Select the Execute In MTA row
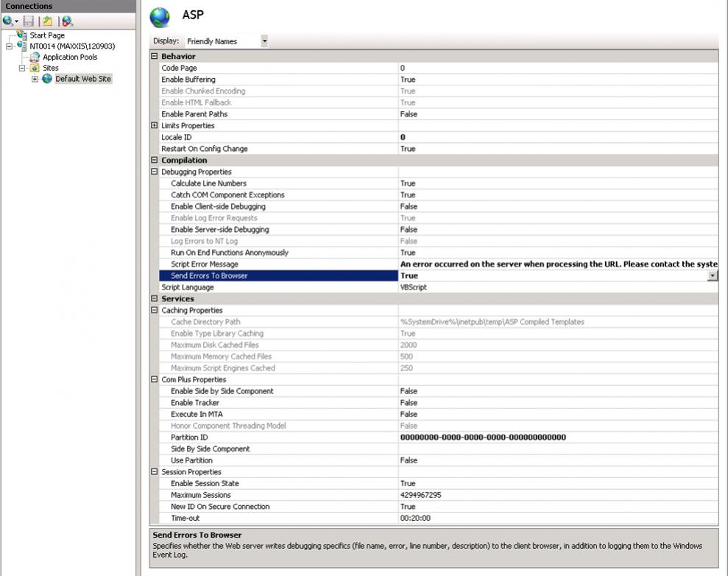Viewport: 728px width, 576px height. (438, 414)
